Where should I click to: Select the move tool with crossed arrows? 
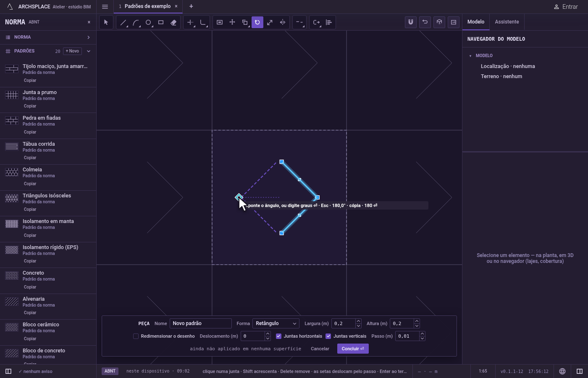point(232,22)
